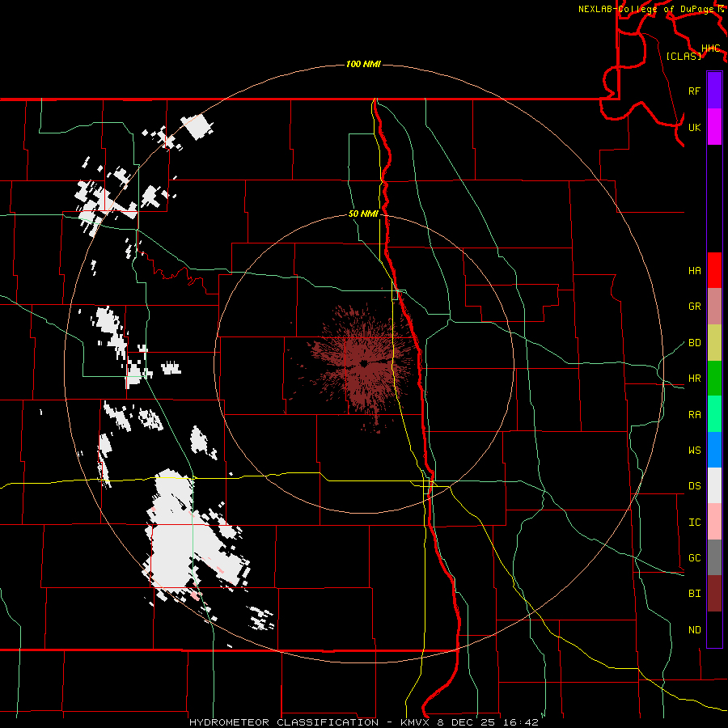Click the BD yellow legend swatch
Viewport: 728px width, 728px height.
[x=714, y=343]
